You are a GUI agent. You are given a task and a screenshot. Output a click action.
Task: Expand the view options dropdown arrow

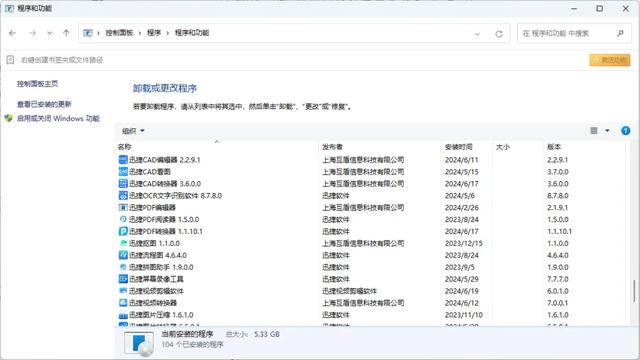click(607, 131)
